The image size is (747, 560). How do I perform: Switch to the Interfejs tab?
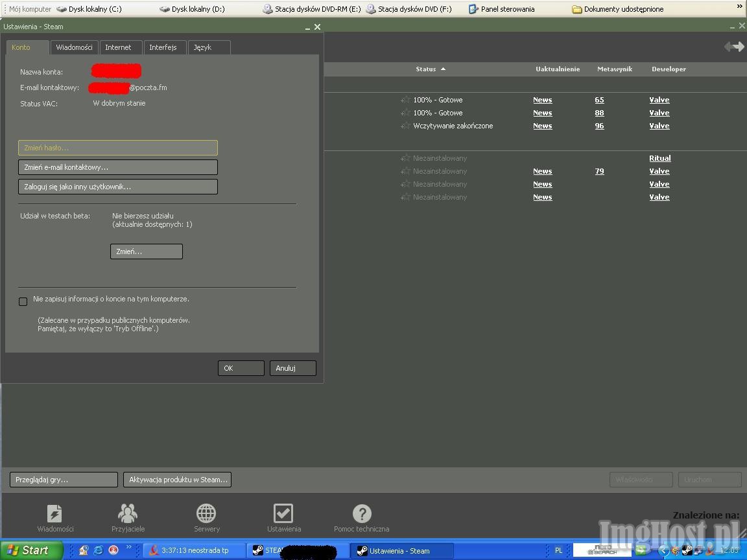(165, 47)
